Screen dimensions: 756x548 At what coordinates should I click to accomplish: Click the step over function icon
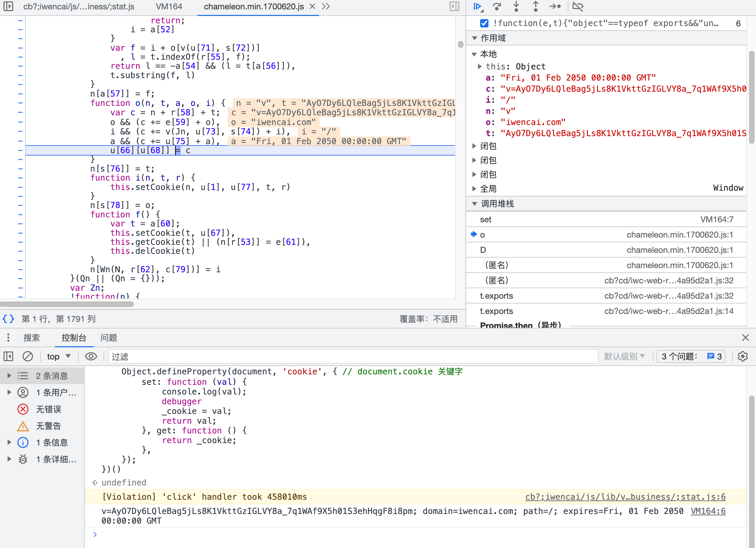[x=497, y=6]
